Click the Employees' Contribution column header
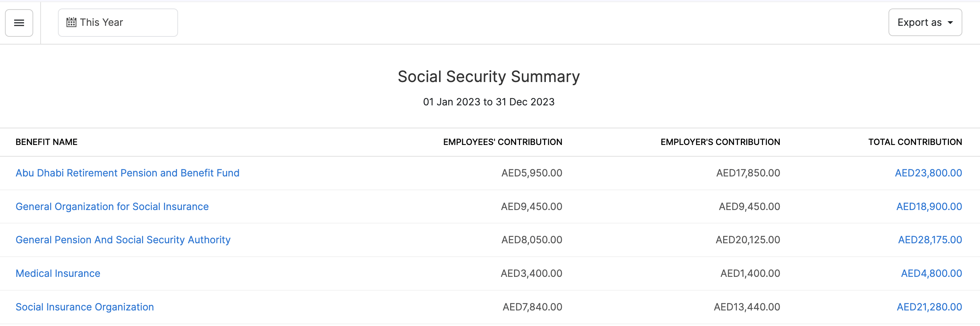980x326 pixels. pos(502,142)
